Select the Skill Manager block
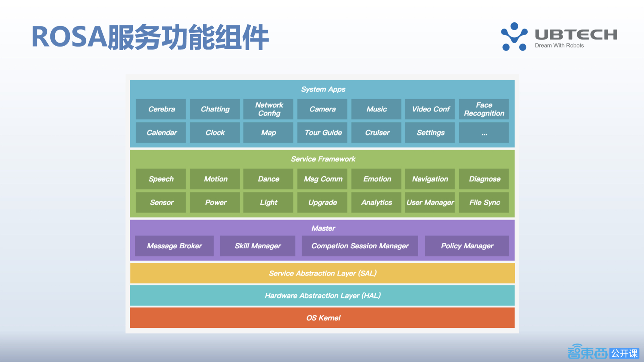 click(x=258, y=246)
